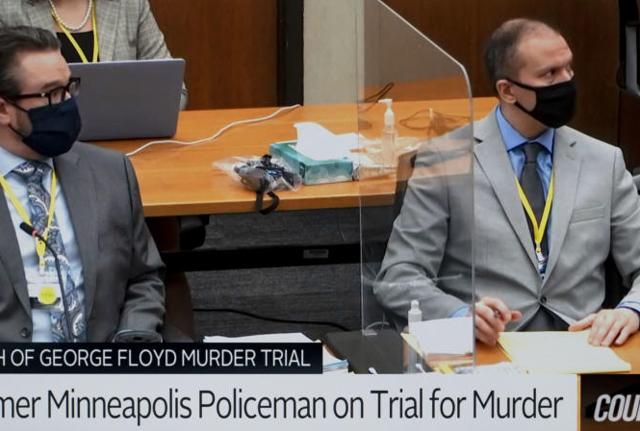Click the ID badge on the left man's lanyard
The width and height of the screenshot is (640, 431).
[45, 290]
